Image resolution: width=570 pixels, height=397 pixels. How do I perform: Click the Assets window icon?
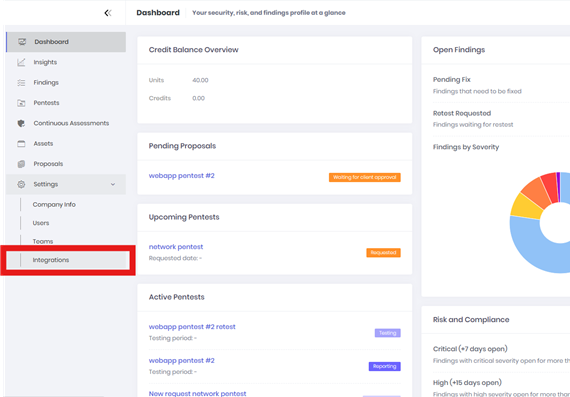[21, 144]
